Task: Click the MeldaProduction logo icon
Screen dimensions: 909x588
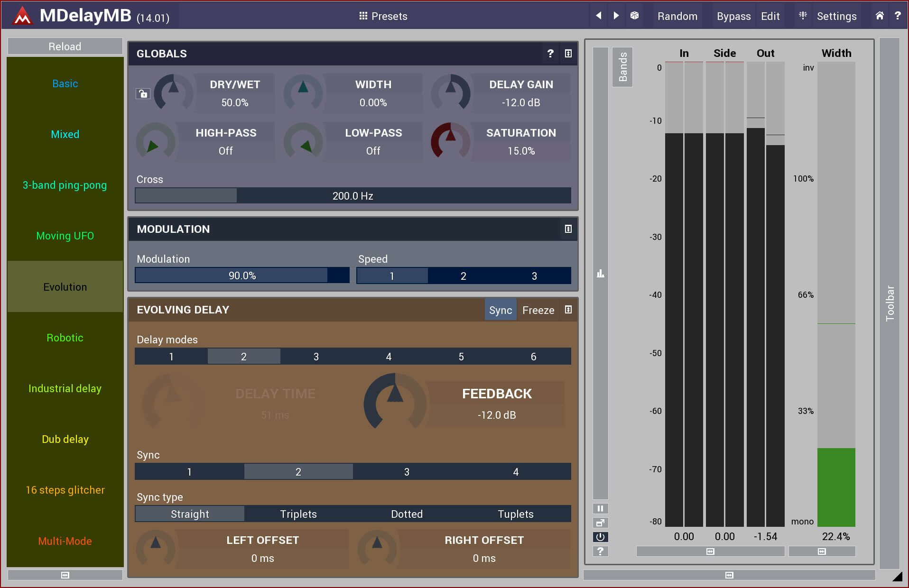Action: click(x=22, y=16)
